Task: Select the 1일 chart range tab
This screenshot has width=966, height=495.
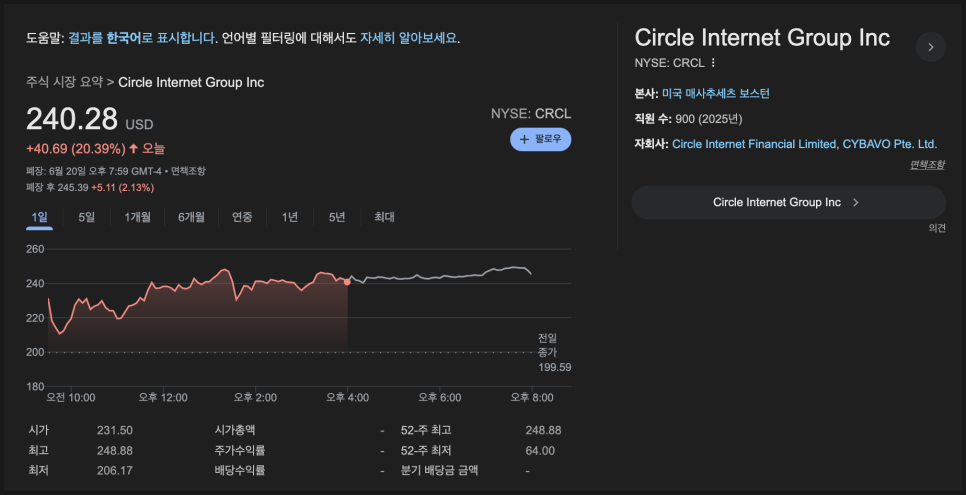Action: [x=39, y=217]
